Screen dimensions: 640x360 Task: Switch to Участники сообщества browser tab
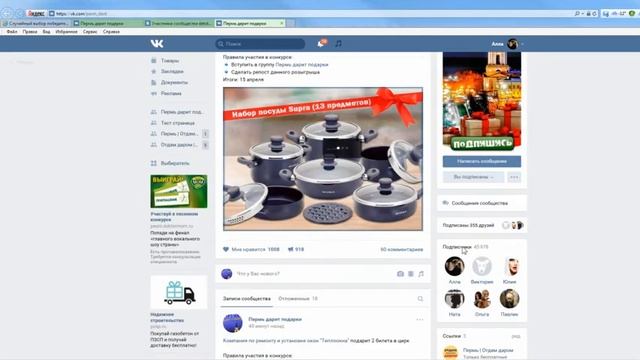[179, 23]
